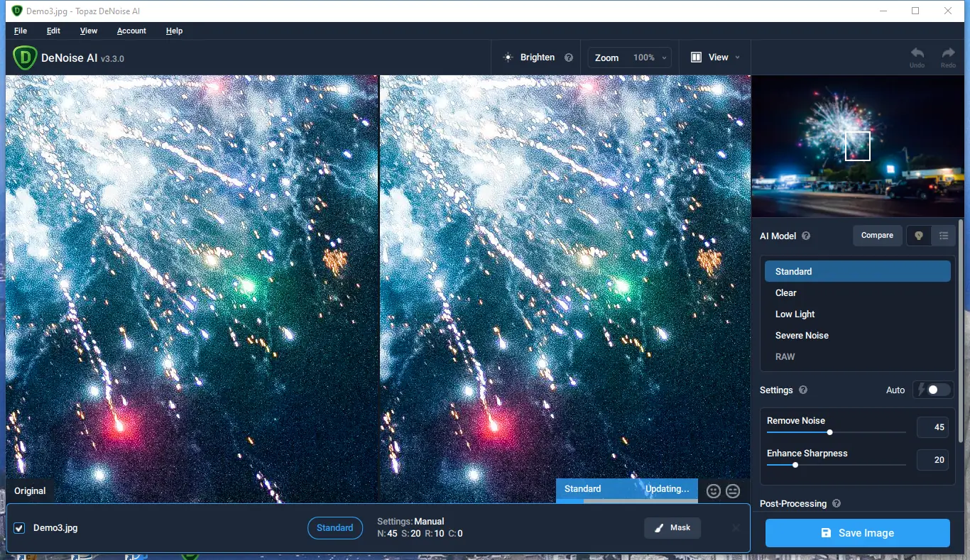Open the Settings help question mark
The image size is (970, 560).
tap(803, 390)
